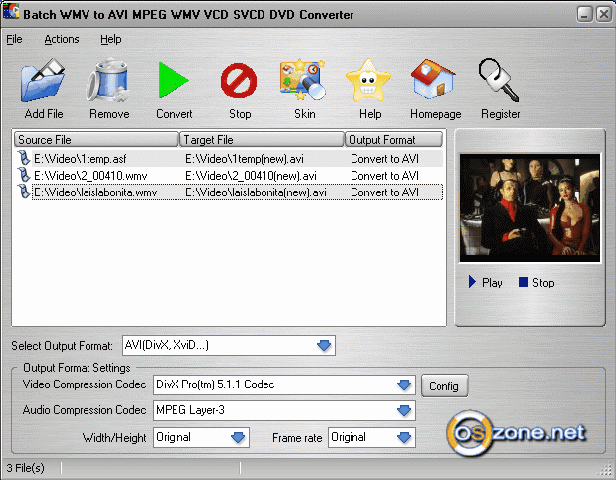616x480 pixels.
Task: Click the file icon beside laislabonita.wmv
Action: (x=24, y=192)
